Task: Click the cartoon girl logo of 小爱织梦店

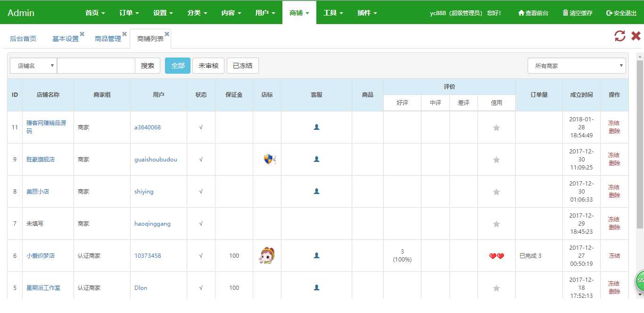Action: (x=267, y=255)
